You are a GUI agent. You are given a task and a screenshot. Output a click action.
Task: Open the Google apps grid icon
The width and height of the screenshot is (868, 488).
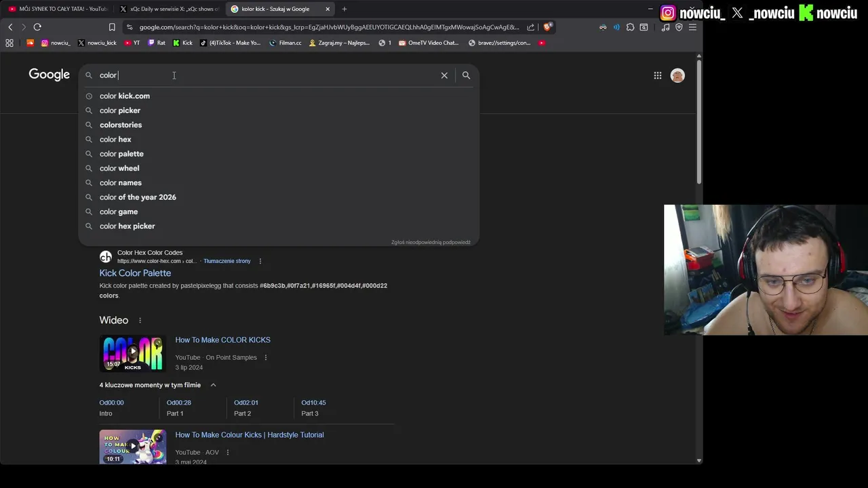click(658, 75)
